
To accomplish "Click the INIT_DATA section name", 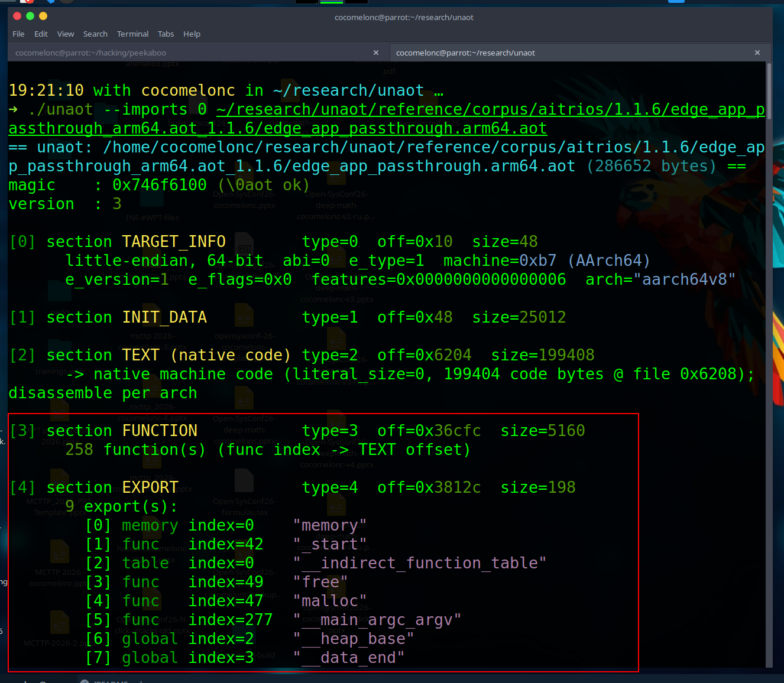I will (164, 317).
